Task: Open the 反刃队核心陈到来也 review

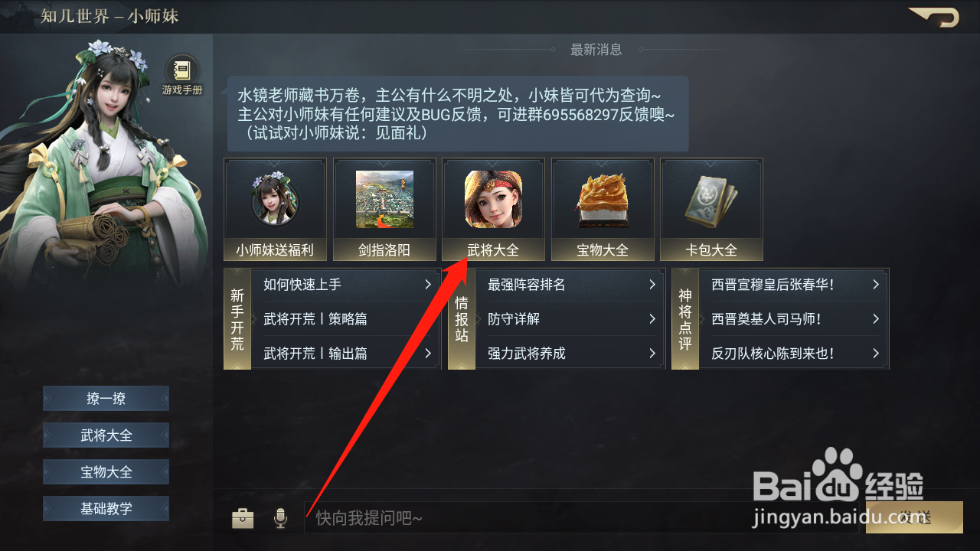Action: pos(794,354)
